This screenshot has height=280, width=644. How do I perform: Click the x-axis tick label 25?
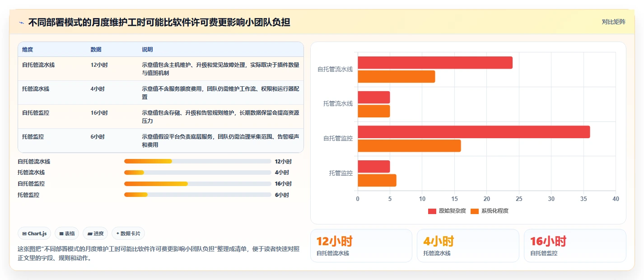(519, 199)
